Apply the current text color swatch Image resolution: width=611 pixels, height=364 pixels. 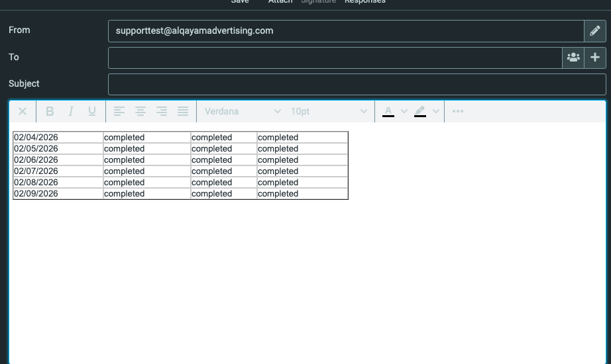[388, 111]
